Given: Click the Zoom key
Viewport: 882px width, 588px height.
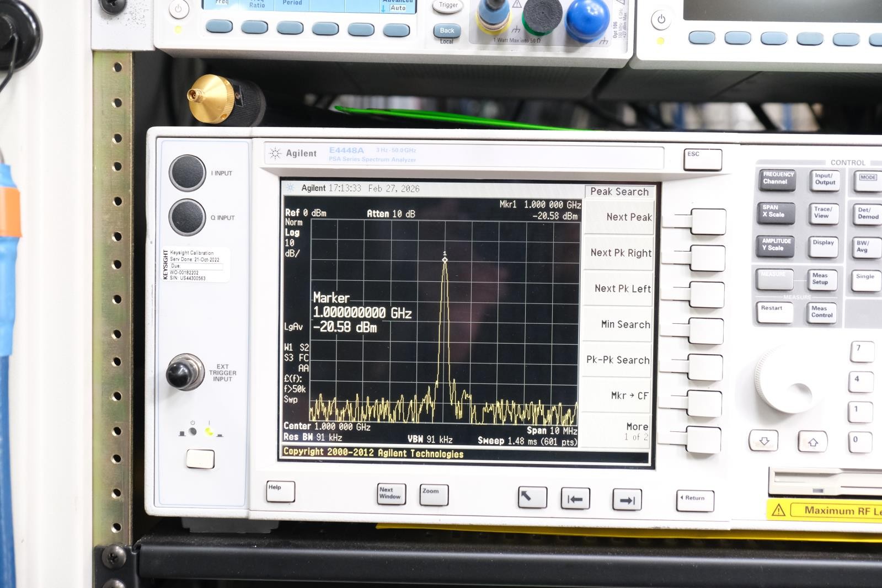Looking at the screenshot, I should (434, 495).
